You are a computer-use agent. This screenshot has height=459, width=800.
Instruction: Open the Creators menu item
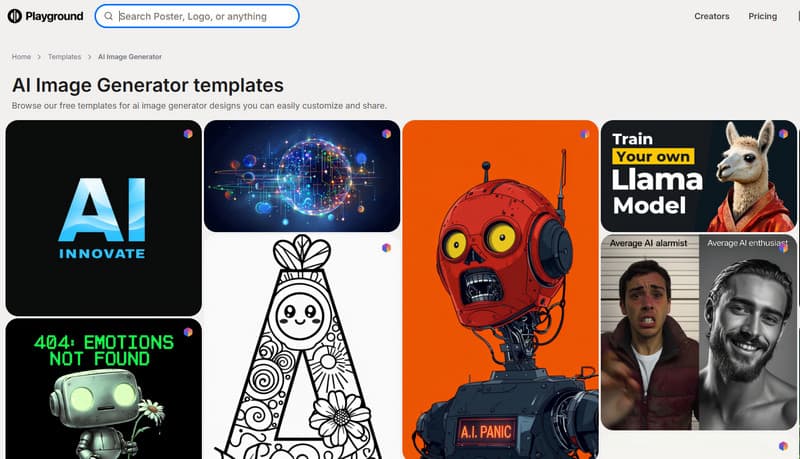tap(712, 16)
